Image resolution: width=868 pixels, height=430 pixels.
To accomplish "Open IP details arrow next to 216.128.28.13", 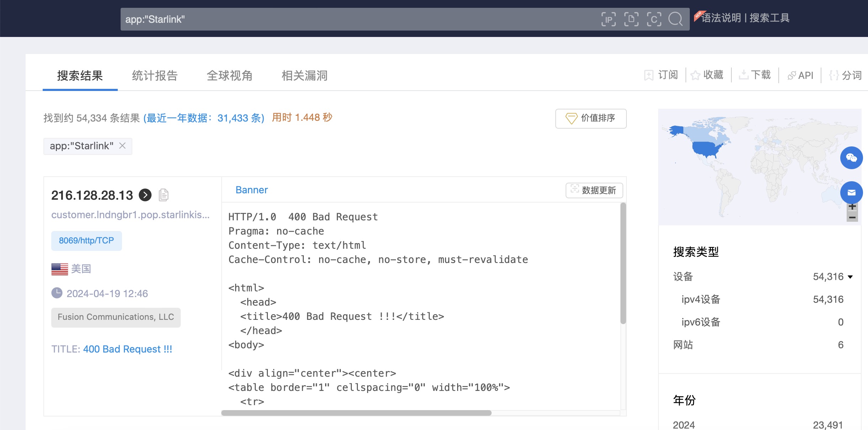I will [145, 195].
